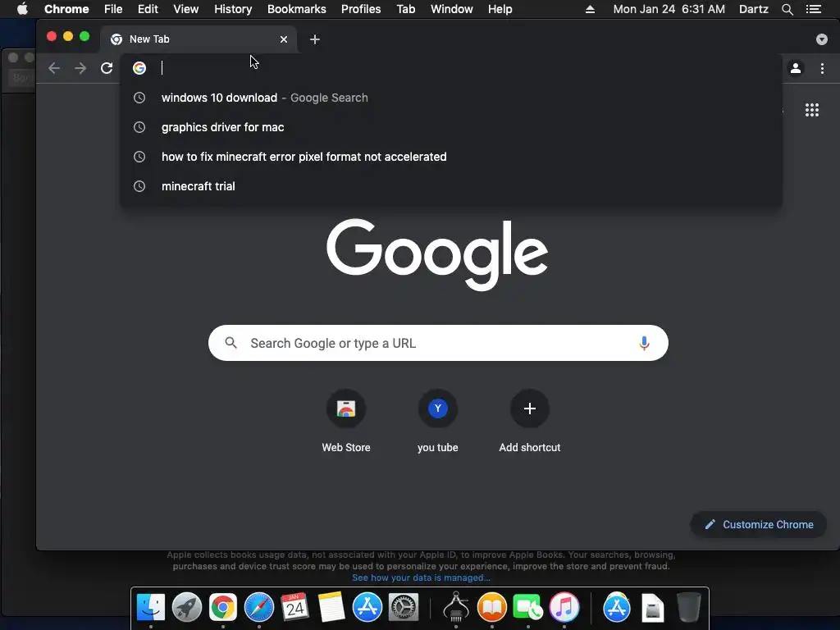The width and height of the screenshot is (840, 630).
Task: Select the New Tab tab
Action: (x=199, y=39)
